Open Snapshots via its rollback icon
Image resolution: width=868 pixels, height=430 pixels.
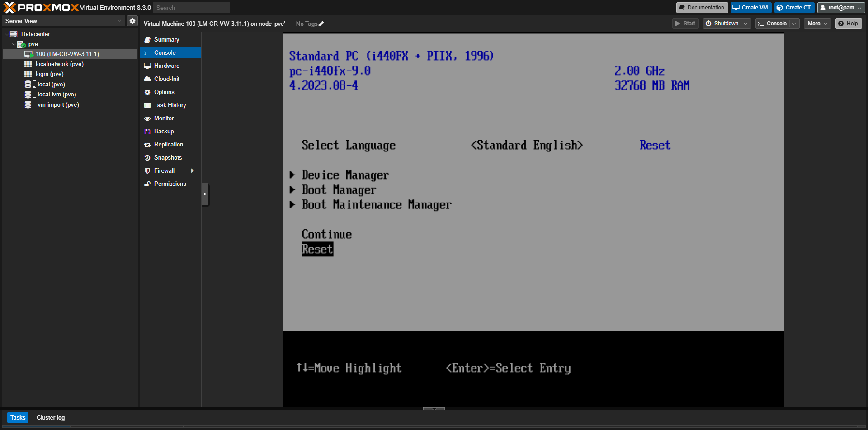pos(147,157)
